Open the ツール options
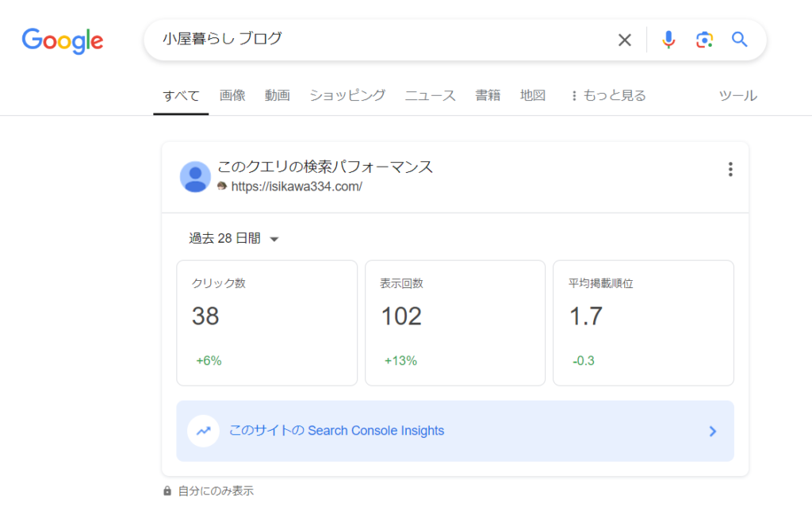The width and height of the screenshot is (812, 507). 738,95
